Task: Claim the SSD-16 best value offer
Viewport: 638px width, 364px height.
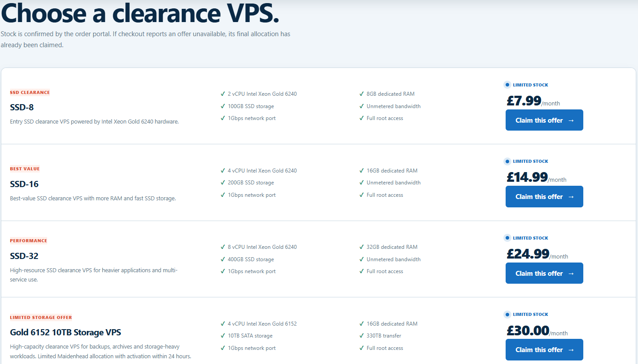Action: coord(544,196)
